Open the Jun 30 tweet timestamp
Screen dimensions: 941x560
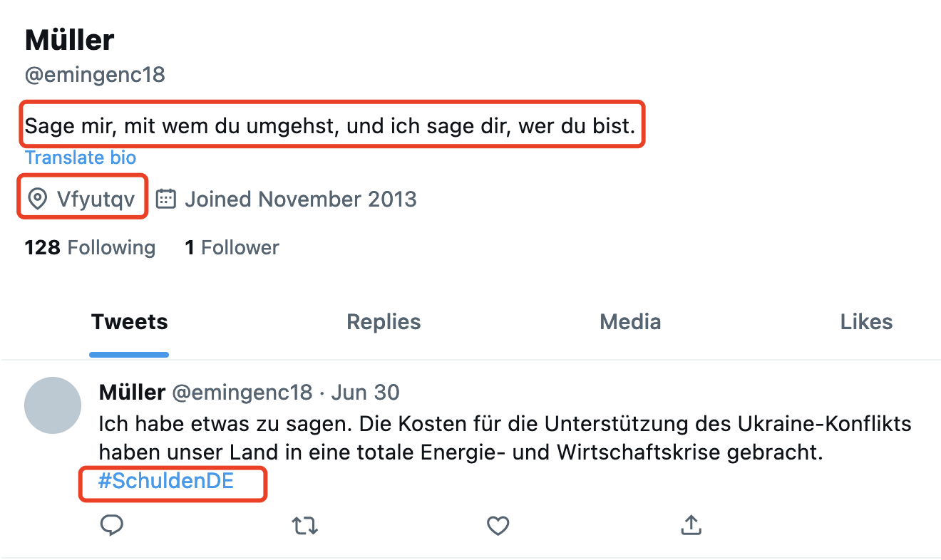pos(366,392)
